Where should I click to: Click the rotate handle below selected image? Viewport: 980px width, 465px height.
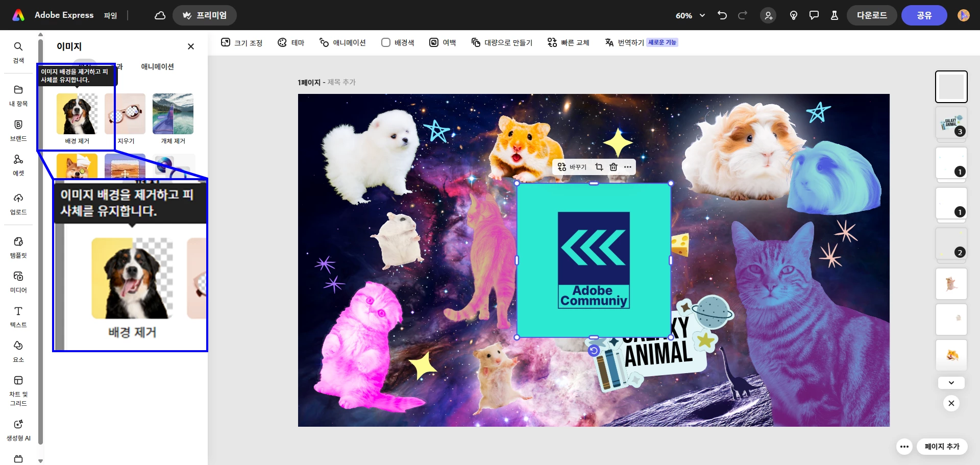coord(594,351)
